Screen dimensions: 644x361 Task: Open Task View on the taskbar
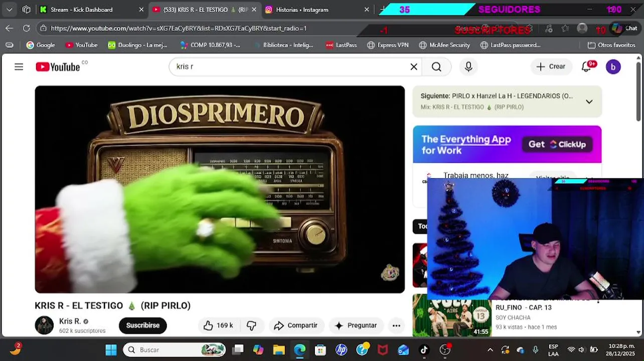pos(238,350)
